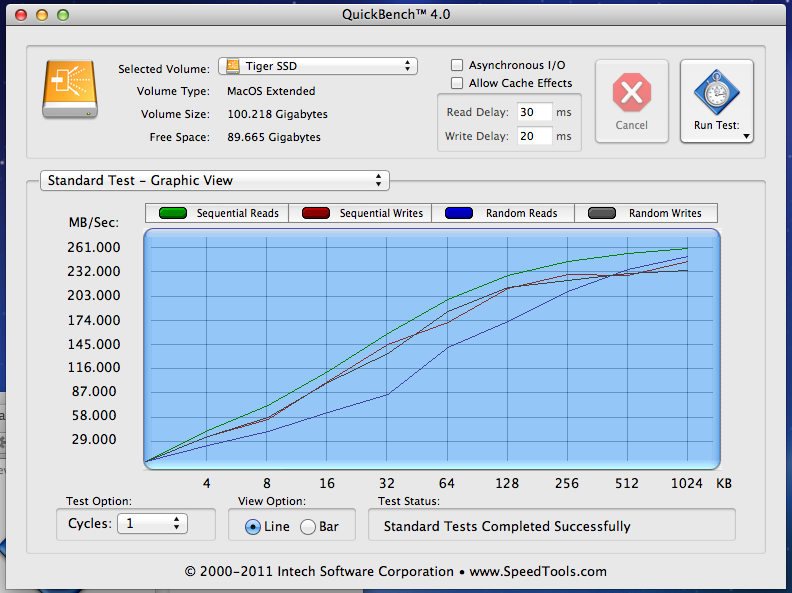792x593 pixels.
Task: Click the gray Random Writes swatch
Action: click(600, 213)
